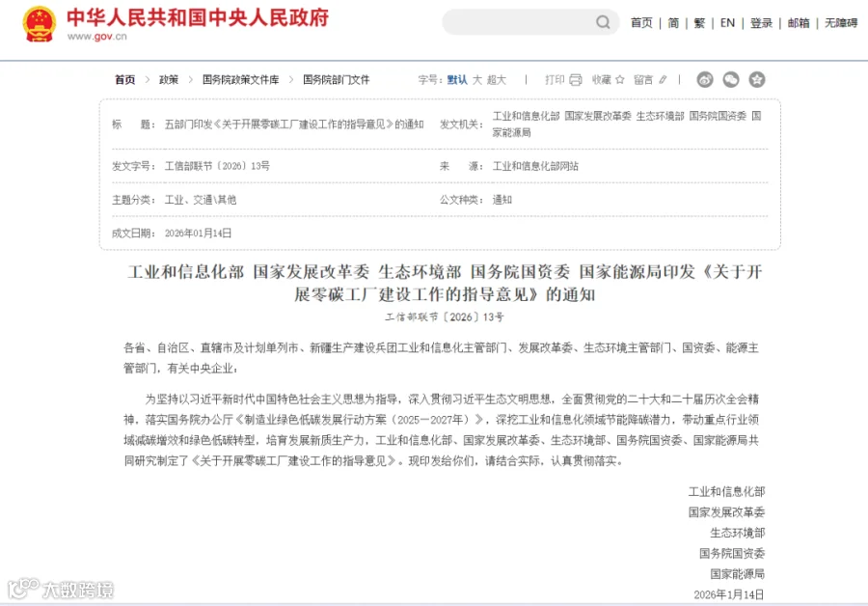Switch to traditional Chinese 繁
The width and height of the screenshot is (868, 606).
point(699,23)
